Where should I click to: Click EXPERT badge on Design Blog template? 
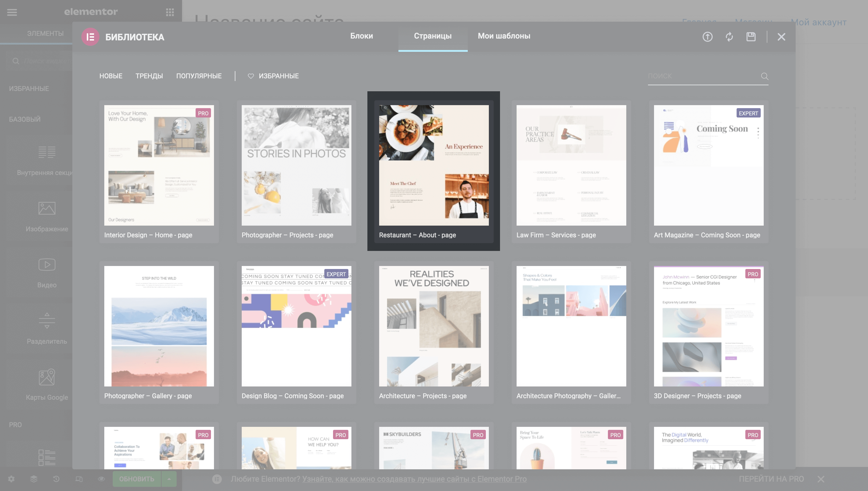click(336, 274)
